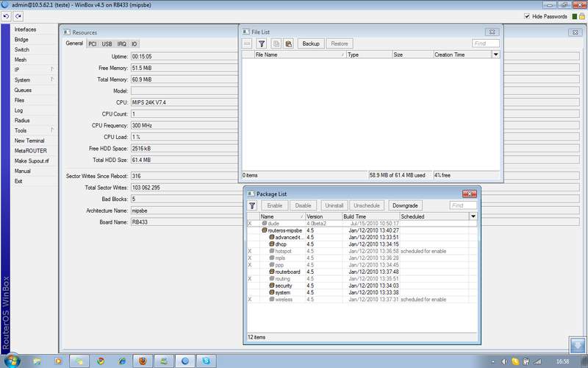The height and width of the screenshot is (368, 588).
Task: Click the filter funnel icon in File List
Action: pyautogui.click(x=262, y=43)
